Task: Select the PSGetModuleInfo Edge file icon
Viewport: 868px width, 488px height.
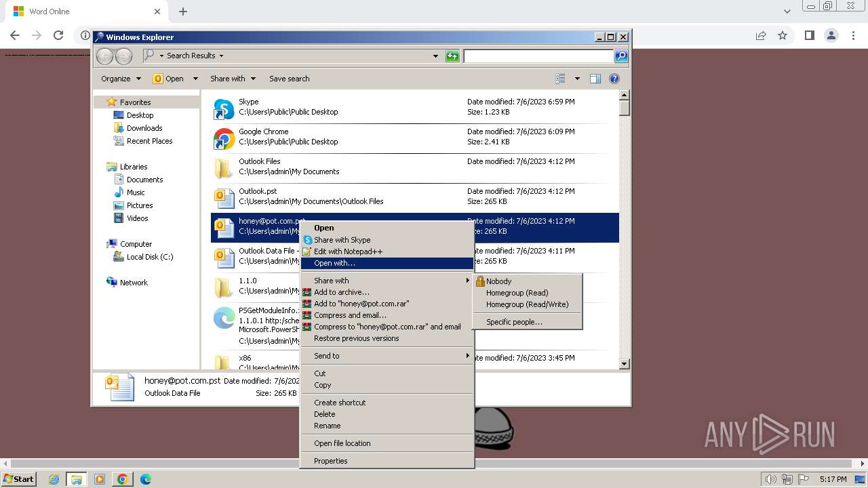Action: pyautogui.click(x=224, y=318)
